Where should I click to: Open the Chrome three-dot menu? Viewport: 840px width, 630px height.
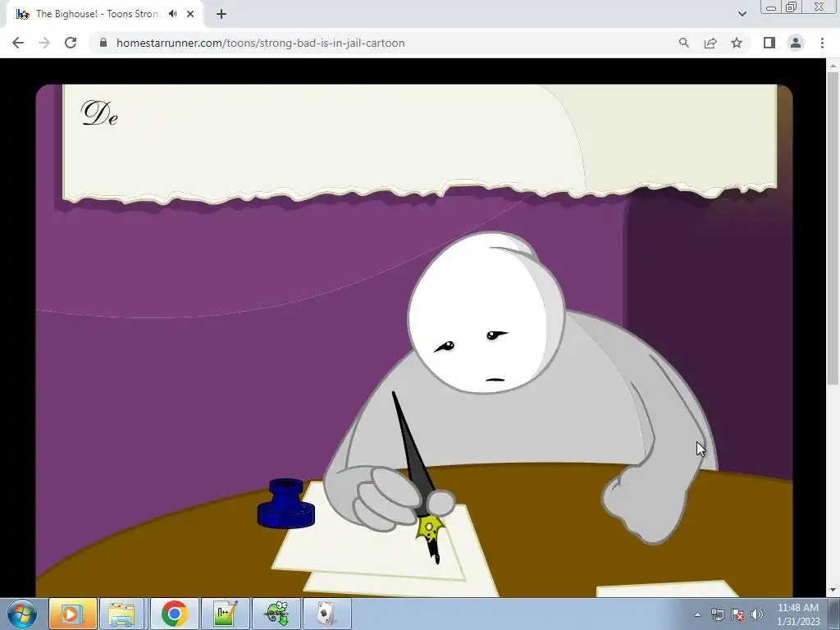point(822,43)
